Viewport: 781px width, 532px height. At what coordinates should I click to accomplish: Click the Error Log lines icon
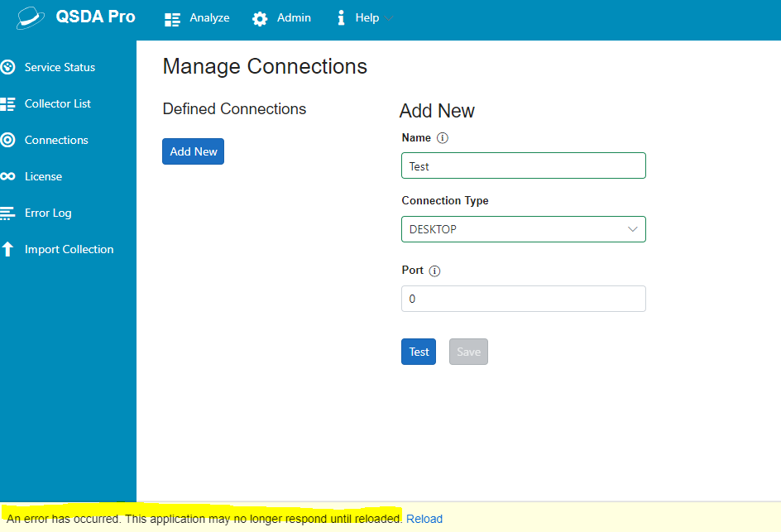tap(7, 213)
